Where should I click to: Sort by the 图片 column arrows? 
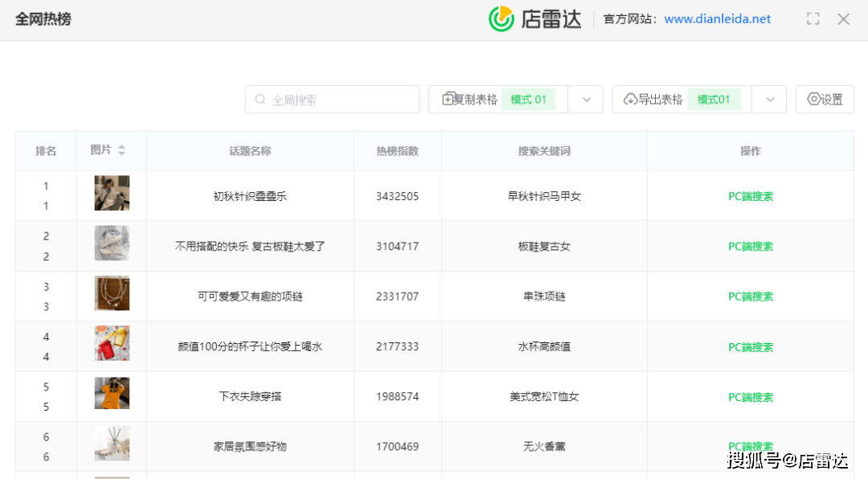121,150
